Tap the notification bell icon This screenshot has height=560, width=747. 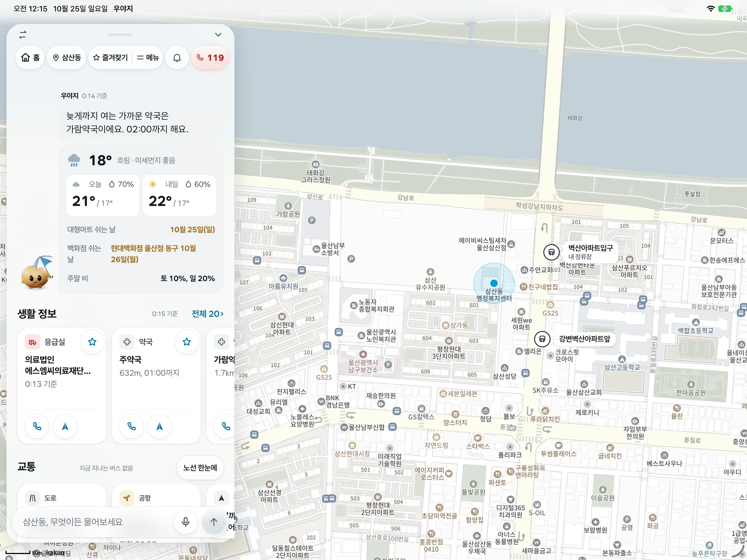pos(177,57)
